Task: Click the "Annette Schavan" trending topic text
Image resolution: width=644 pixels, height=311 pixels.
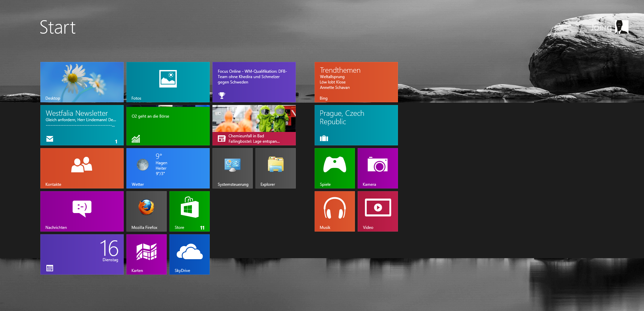Action: (335, 88)
